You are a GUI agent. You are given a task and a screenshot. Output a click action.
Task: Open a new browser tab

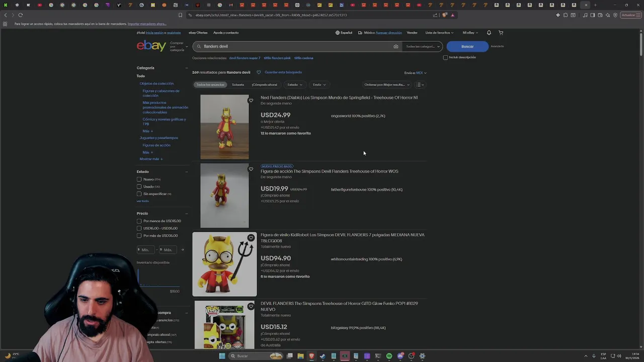tap(595, 5)
